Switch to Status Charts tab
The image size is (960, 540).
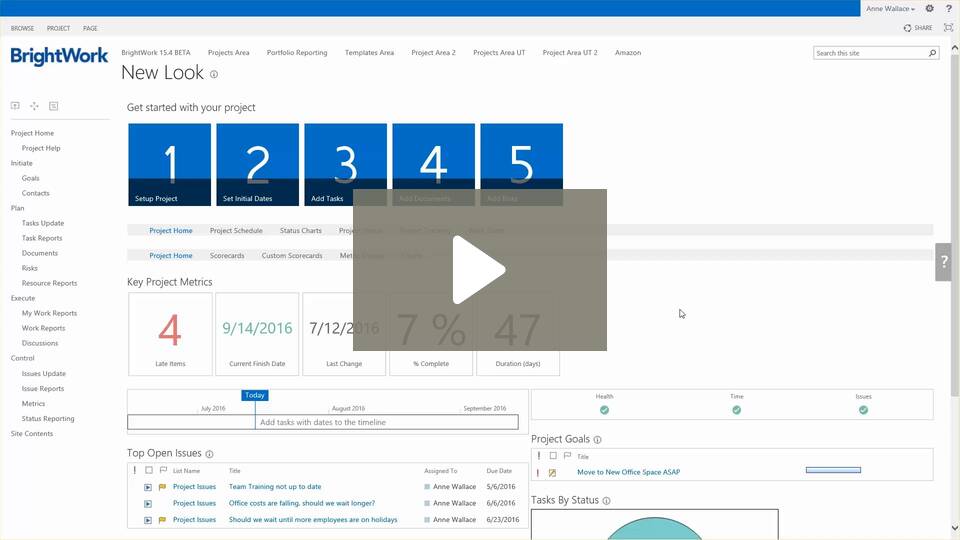pos(301,231)
